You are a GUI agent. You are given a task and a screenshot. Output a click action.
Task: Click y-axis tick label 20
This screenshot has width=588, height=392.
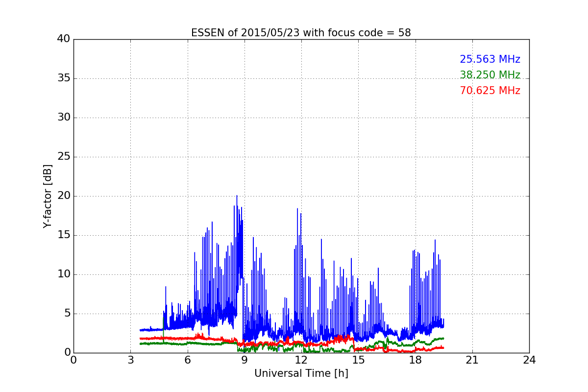coord(64,196)
